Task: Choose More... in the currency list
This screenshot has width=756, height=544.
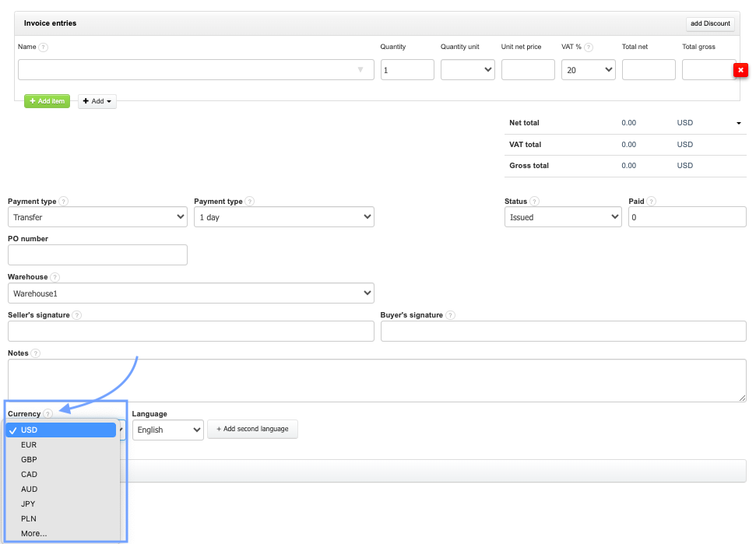Action: pos(33,534)
